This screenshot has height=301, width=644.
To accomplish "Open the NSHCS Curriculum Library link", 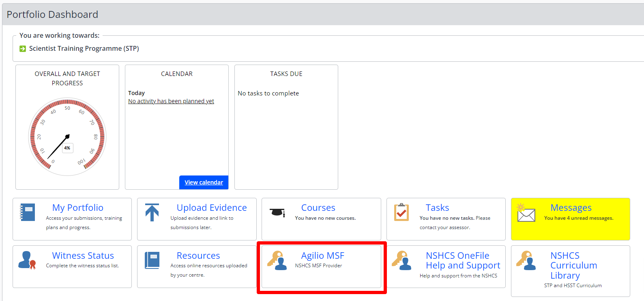I will (574, 265).
